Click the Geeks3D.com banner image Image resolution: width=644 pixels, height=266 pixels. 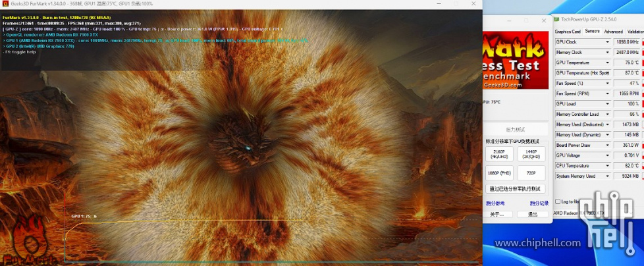[516, 60]
